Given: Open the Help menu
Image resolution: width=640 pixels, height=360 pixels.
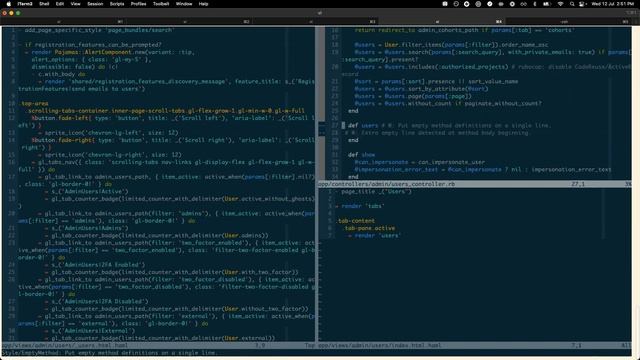Looking at the screenshot, I should coord(203,4).
